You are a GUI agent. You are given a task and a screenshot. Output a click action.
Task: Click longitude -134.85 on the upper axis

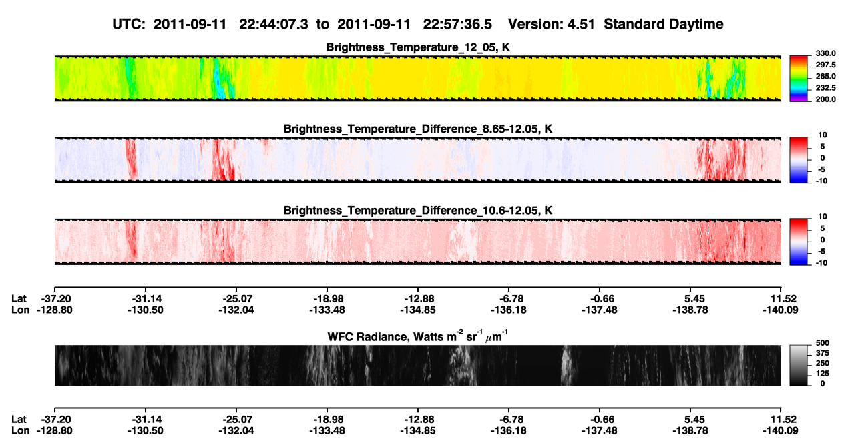click(417, 310)
